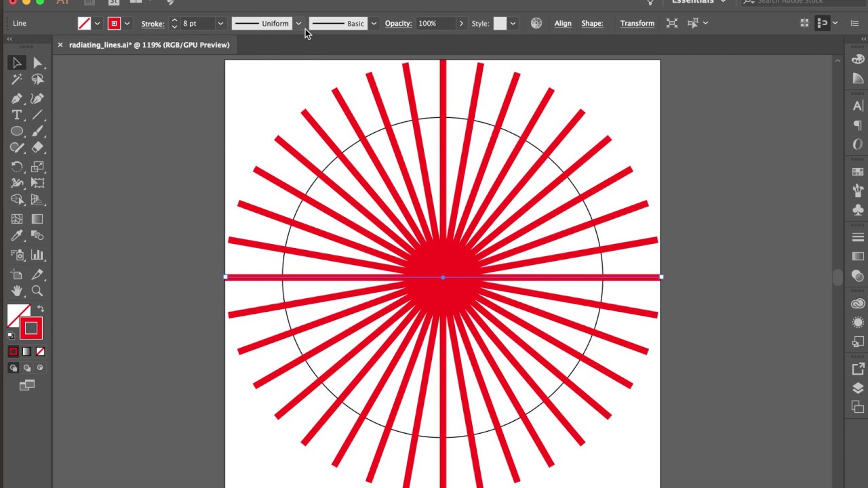Screen dimensions: 868x488
Task: Open fill color dropdown in control bar
Action: (x=97, y=23)
